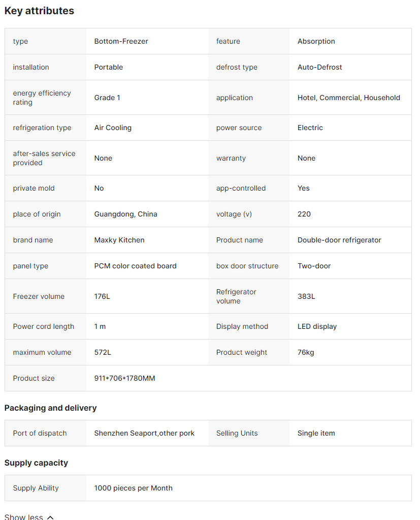This screenshot has height=520, width=420.
Task: Click the Absorption feature value
Action: tap(316, 41)
